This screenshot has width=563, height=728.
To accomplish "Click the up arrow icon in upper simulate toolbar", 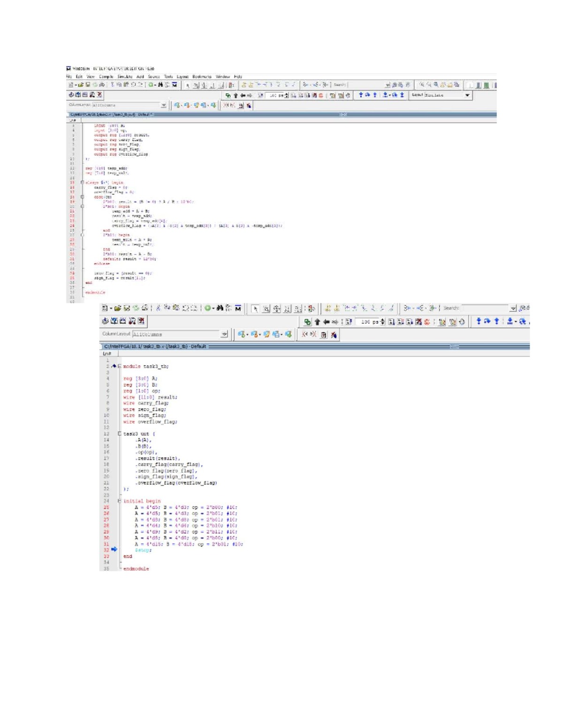I will point(236,95).
